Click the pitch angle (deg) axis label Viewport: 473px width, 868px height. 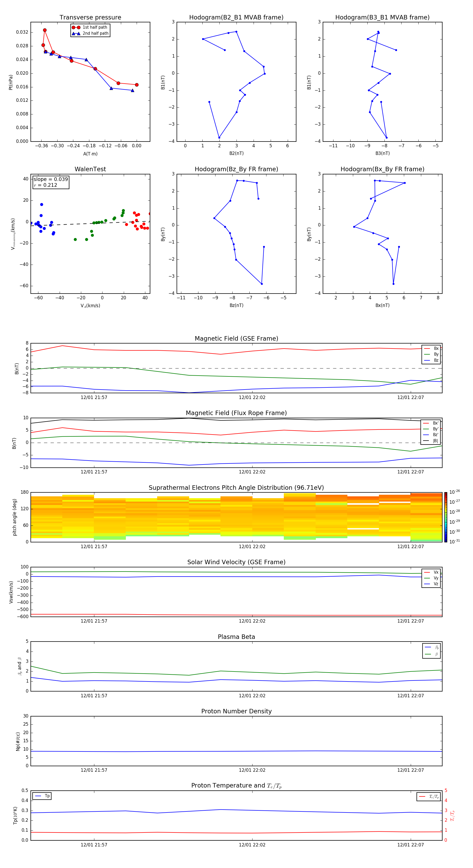(14, 517)
